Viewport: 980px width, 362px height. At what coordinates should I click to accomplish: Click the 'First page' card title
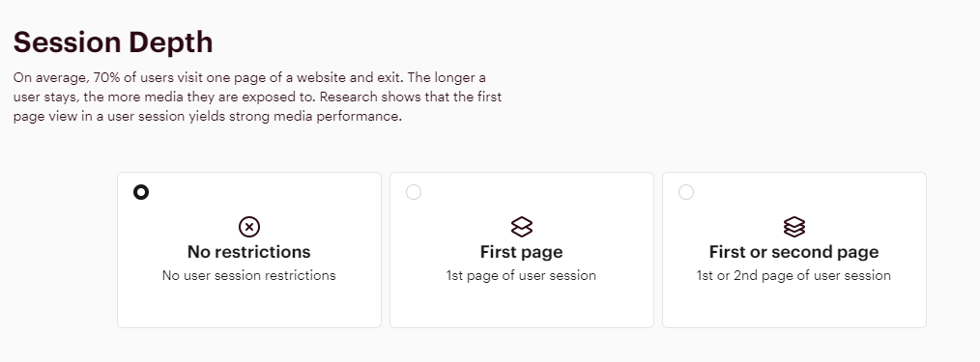pos(521,252)
